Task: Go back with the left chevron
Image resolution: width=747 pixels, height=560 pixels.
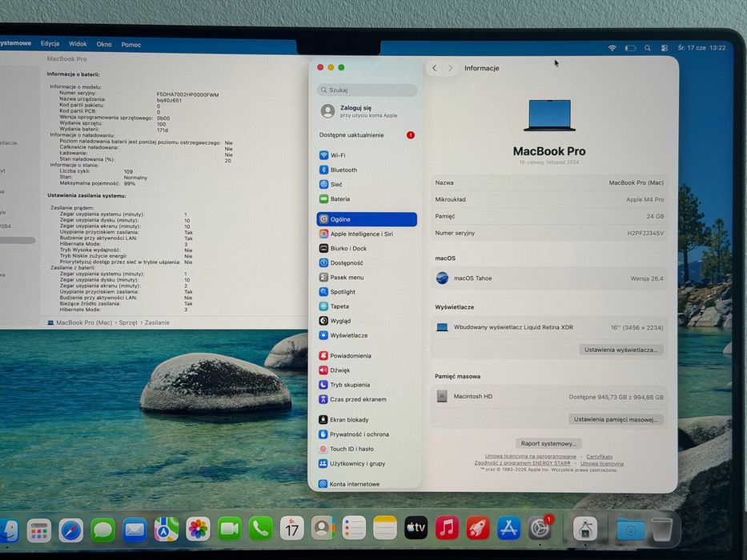Action: click(435, 68)
